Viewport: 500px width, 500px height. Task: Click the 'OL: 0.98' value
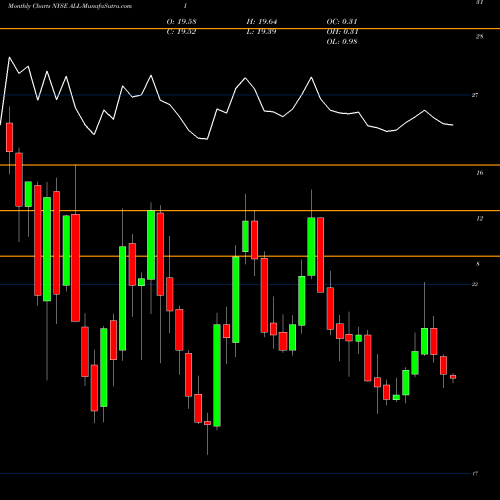342,42
